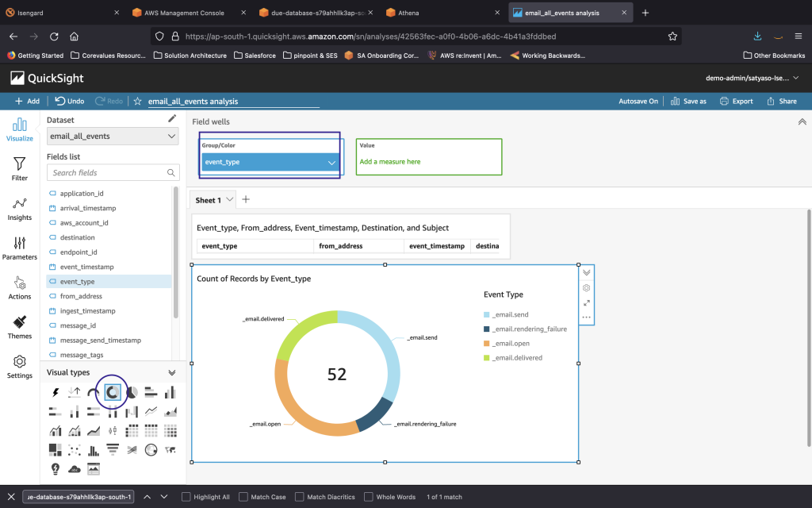
Task: Switch to the Athena browser tab
Action: tap(410, 13)
